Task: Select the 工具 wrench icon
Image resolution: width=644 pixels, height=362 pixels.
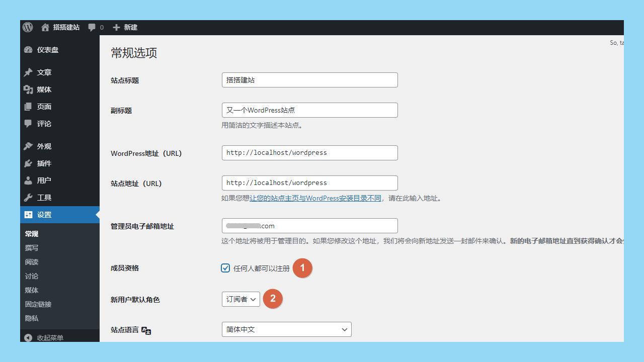Action: 28,197
